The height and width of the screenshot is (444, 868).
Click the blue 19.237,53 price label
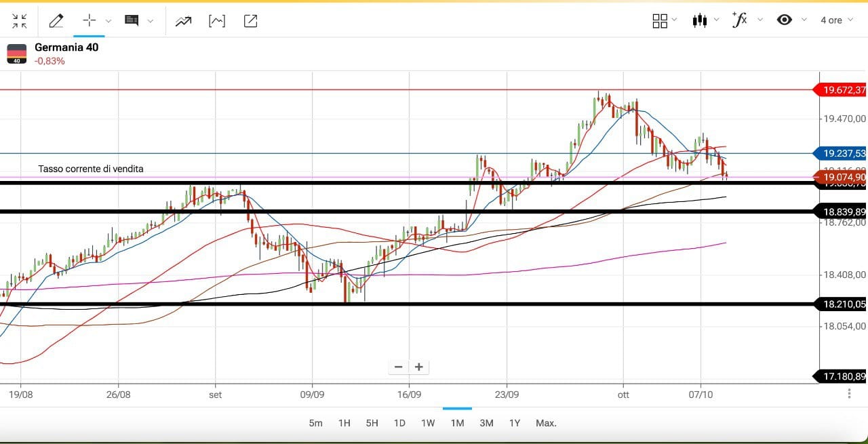click(x=843, y=153)
